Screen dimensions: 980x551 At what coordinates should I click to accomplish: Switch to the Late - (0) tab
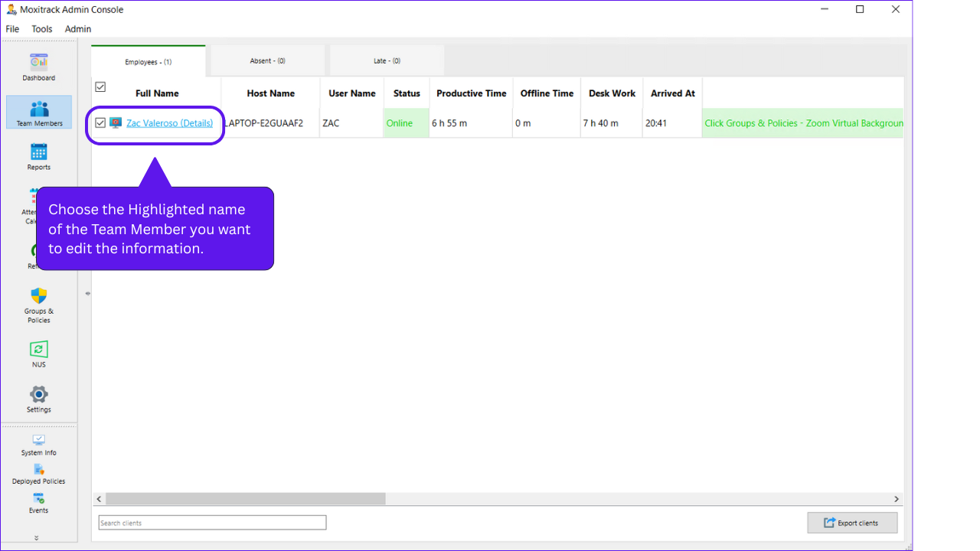[387, 60]
